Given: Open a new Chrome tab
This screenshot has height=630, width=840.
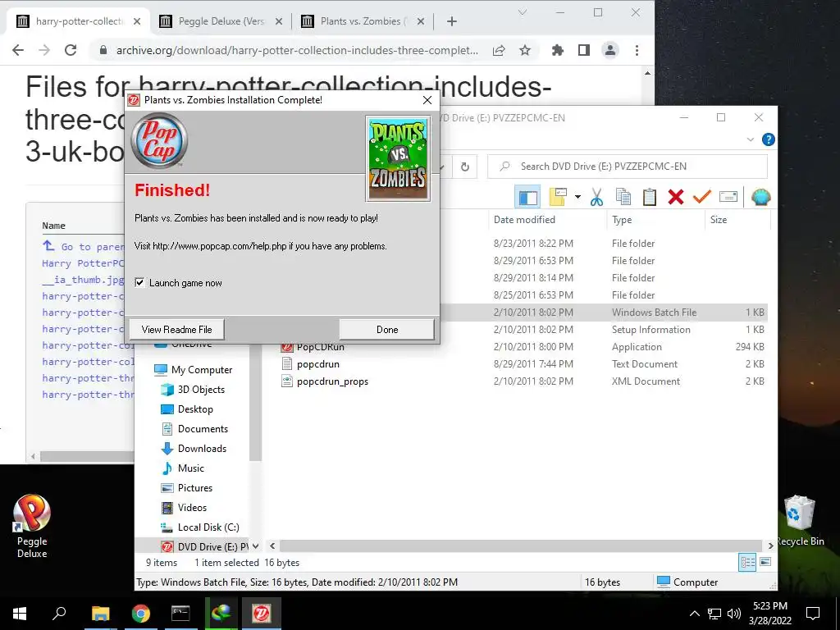Looking at the screenshot, I should click(x=452, y=21).
